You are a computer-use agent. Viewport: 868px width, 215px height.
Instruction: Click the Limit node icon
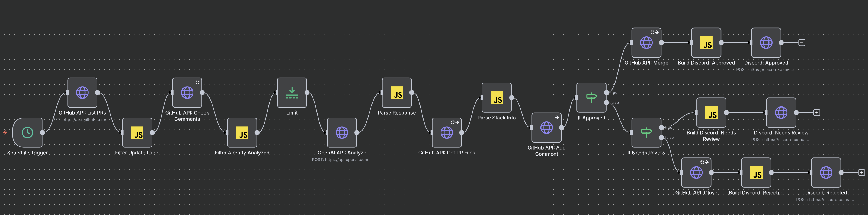292,93
